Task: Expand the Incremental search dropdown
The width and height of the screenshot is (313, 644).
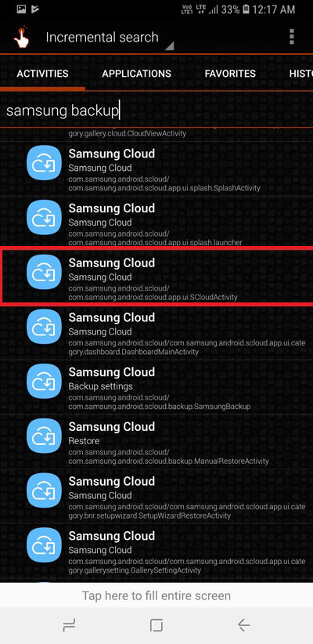Action: coord(109,38)
